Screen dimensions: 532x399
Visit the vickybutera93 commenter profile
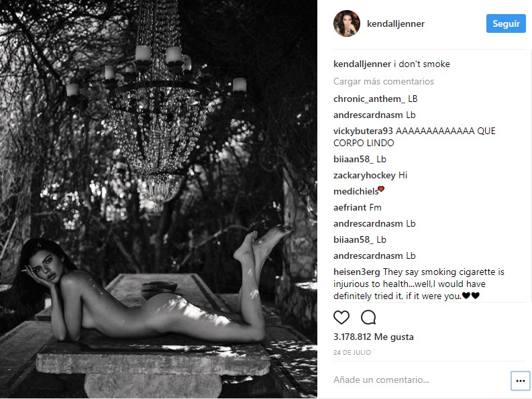pos(363,131)
